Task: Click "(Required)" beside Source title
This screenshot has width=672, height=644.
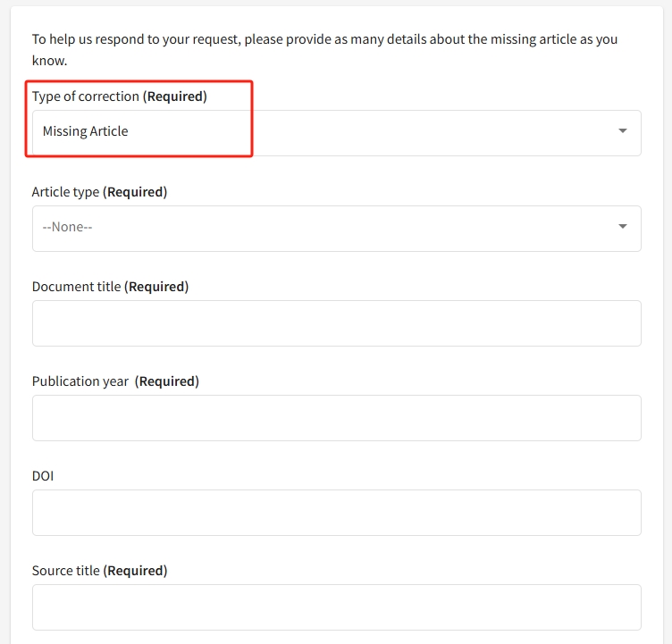Action: [136, 571]
